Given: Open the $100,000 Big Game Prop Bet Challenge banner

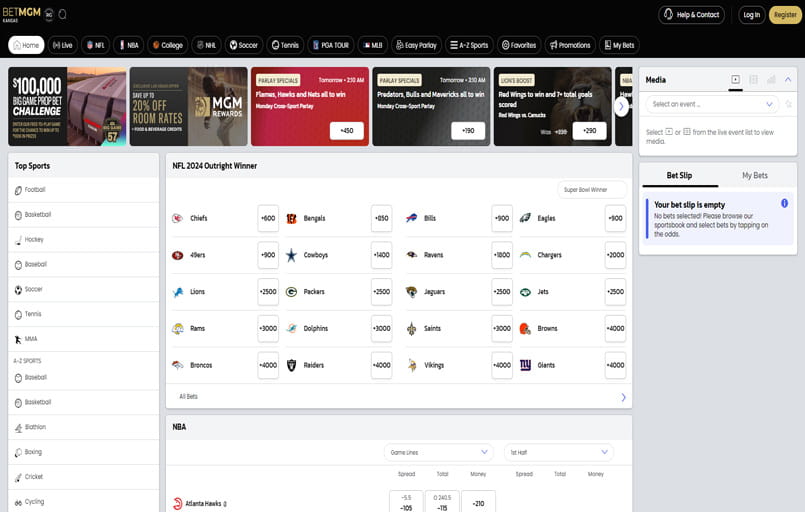Looking at the screenshot, I should [x=67, y=106].
